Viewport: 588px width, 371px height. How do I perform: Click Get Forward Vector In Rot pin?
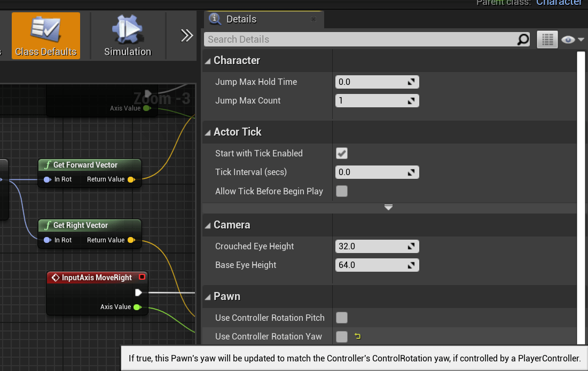[x=47, y=179]
